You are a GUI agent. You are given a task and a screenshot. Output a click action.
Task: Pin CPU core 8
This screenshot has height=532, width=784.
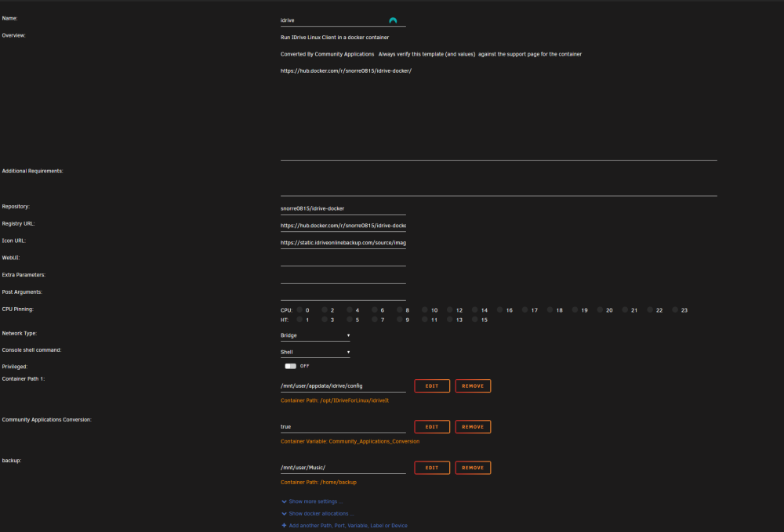(400, 309)
